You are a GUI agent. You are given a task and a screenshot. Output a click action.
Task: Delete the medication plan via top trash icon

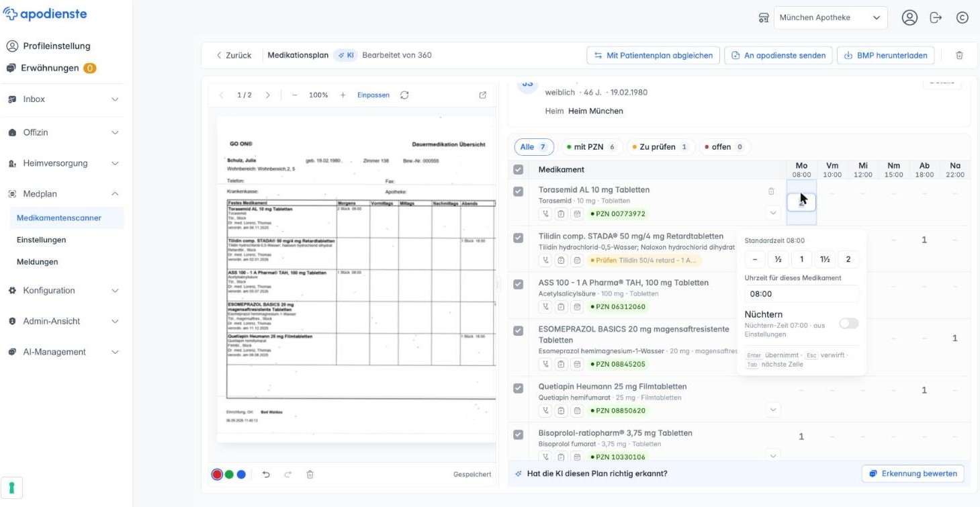tap(959, 55)
